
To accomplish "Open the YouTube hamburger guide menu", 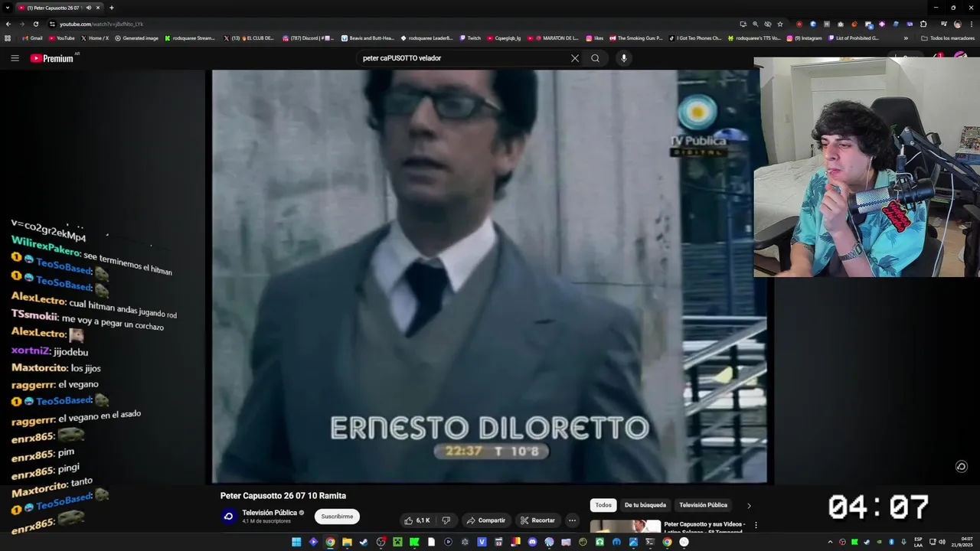I will pos(15,58).
